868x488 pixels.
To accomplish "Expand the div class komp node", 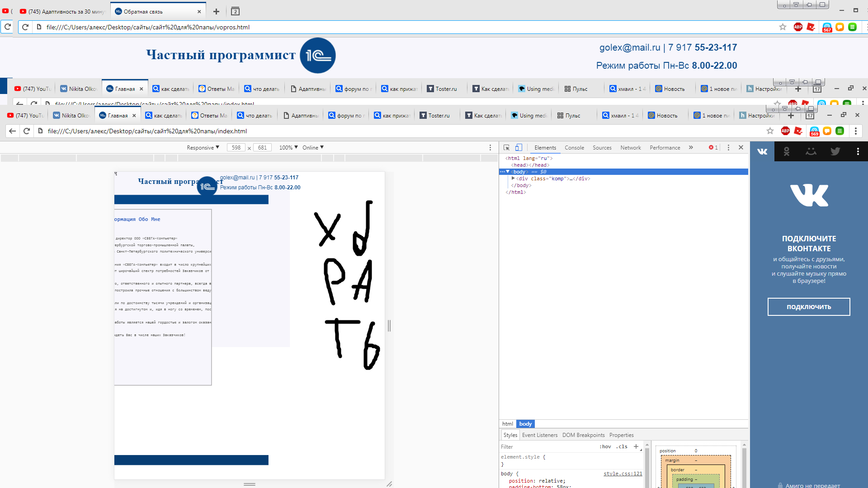I will tap(513, 178).
